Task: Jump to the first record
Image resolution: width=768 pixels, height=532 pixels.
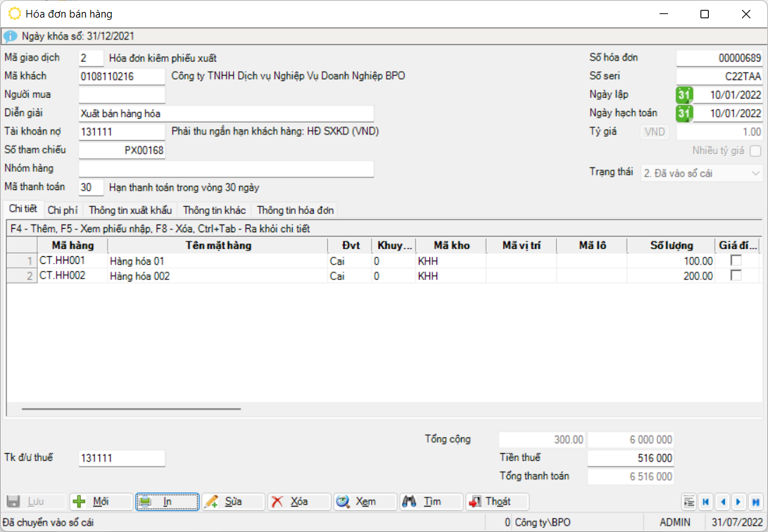Action: (705, 502)
